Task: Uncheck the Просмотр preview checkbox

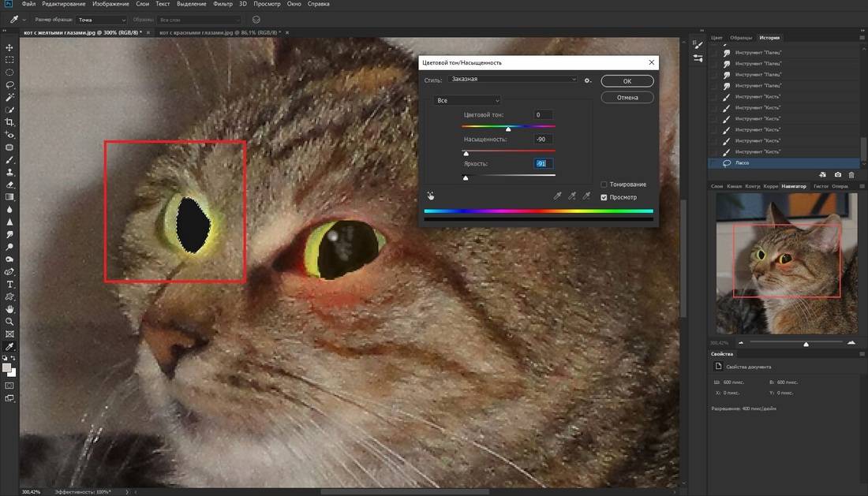Action: tap(604, 197)
